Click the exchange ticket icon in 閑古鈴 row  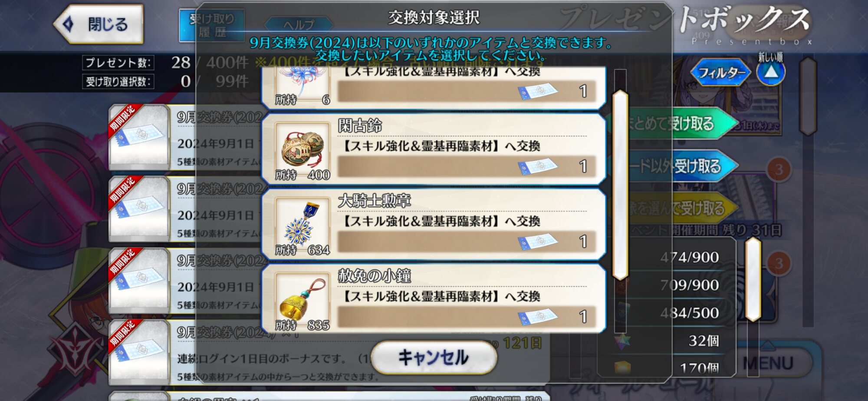537,166
